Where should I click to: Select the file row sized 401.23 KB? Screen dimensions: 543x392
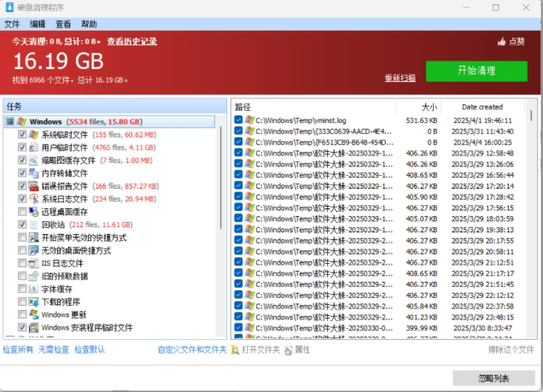tap(379, 317)
